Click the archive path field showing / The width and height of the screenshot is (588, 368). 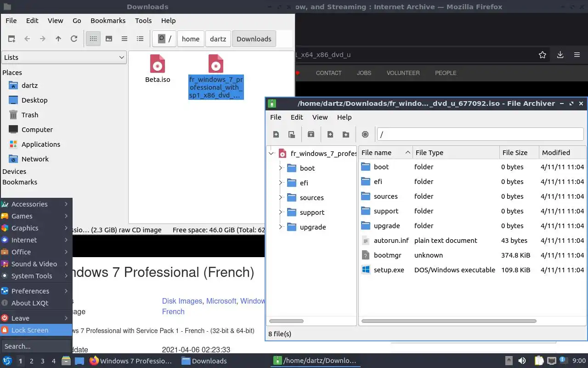click(x=480, y=134)
